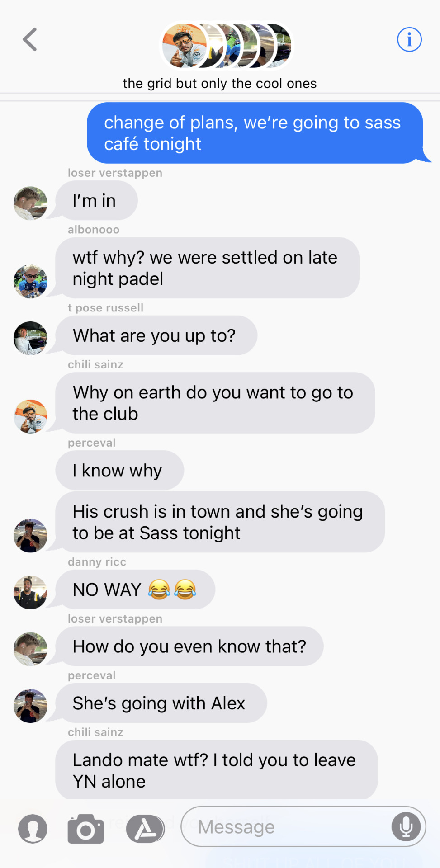
Task: Open the group avatars cluster at top
Action: point(227,46)
